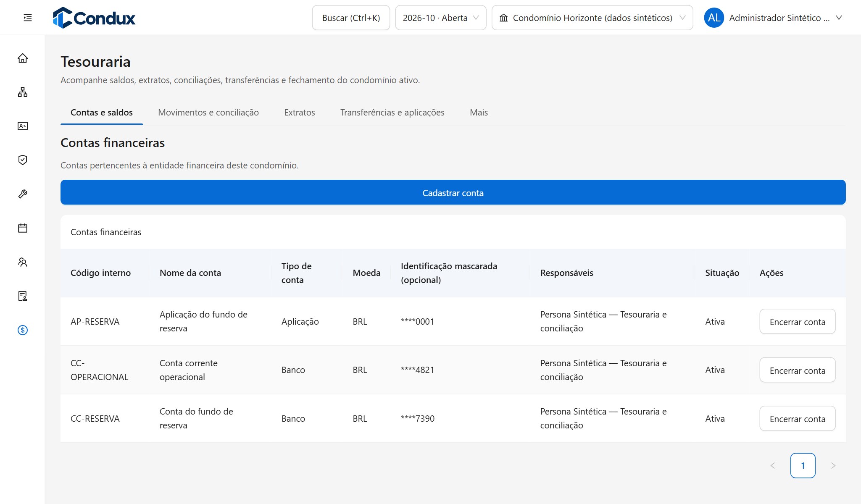Switch to Contas e saldos tab
The width and height of the screenshot is (861, 504).
pyautogui.click(x=102, y=113)
